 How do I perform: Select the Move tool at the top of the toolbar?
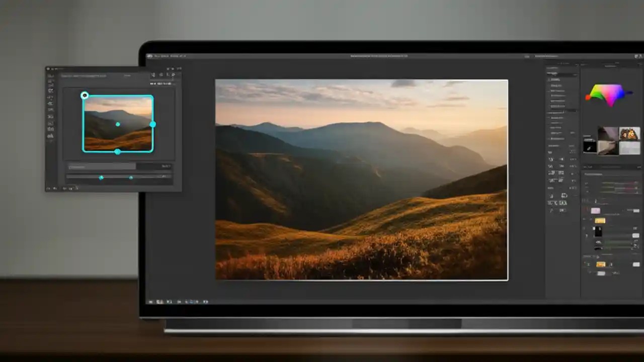(x=51, y=74)
